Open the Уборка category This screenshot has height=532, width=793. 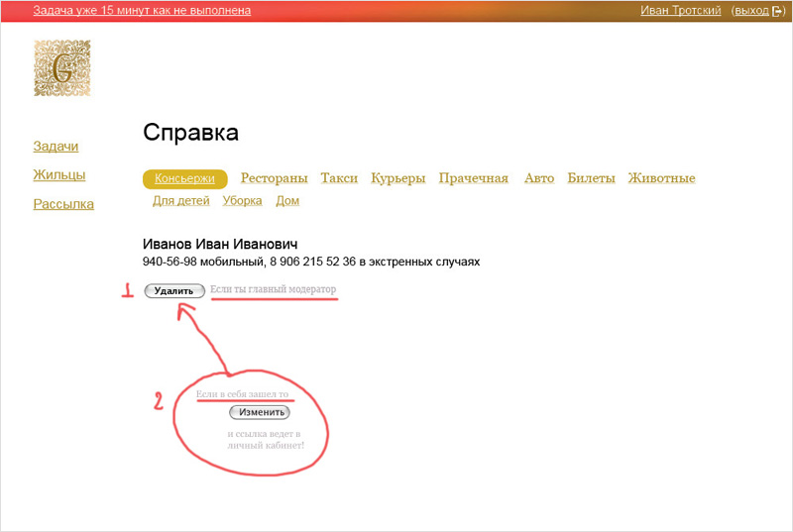tap(242, 200)
